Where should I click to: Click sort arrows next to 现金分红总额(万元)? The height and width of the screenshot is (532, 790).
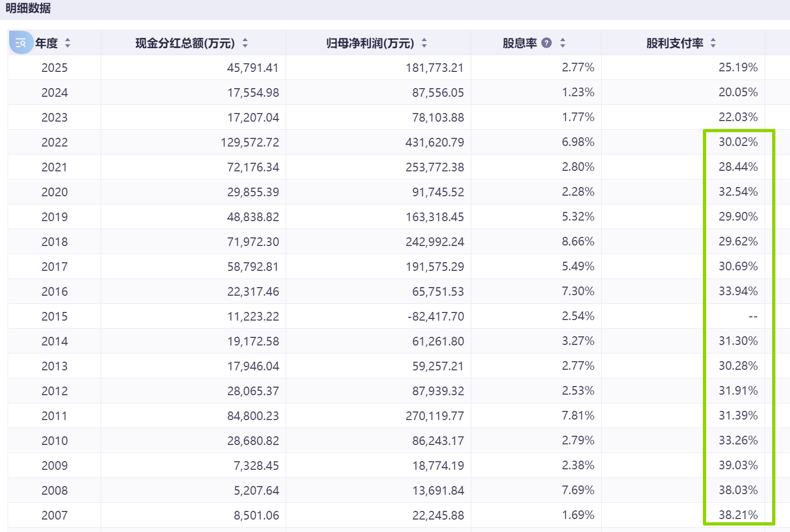245,43
